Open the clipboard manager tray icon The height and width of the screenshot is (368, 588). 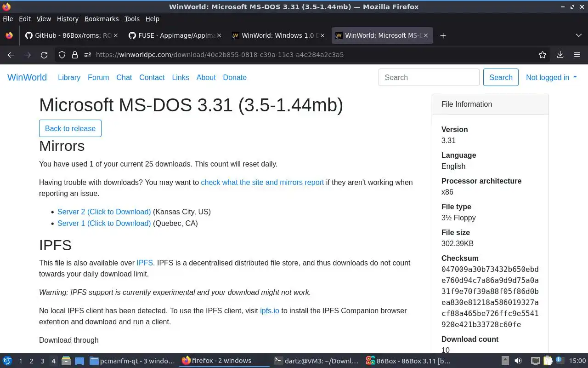(548, 361)
